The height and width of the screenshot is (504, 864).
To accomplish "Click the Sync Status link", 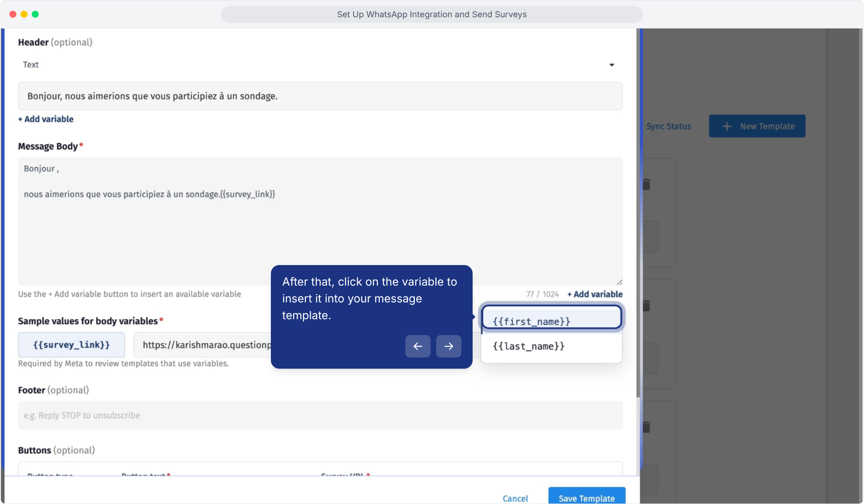I will tap(668, 126).
